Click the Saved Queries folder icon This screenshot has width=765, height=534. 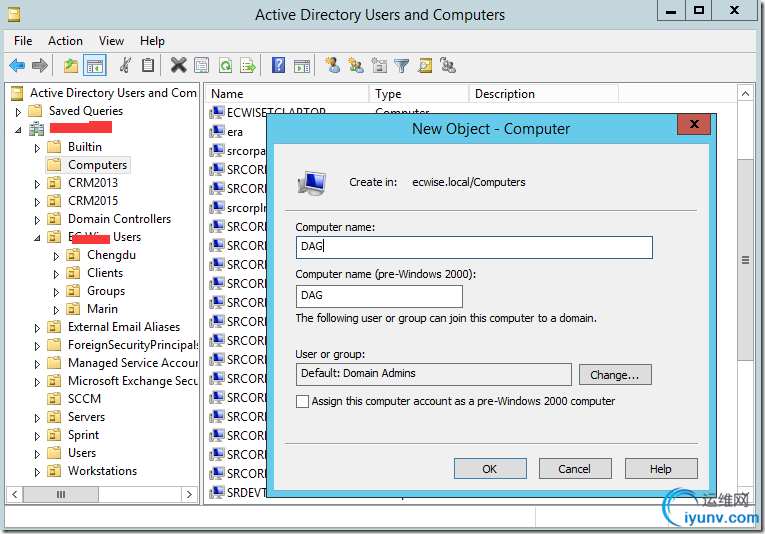pyautogui.click(x=35, y=111)
